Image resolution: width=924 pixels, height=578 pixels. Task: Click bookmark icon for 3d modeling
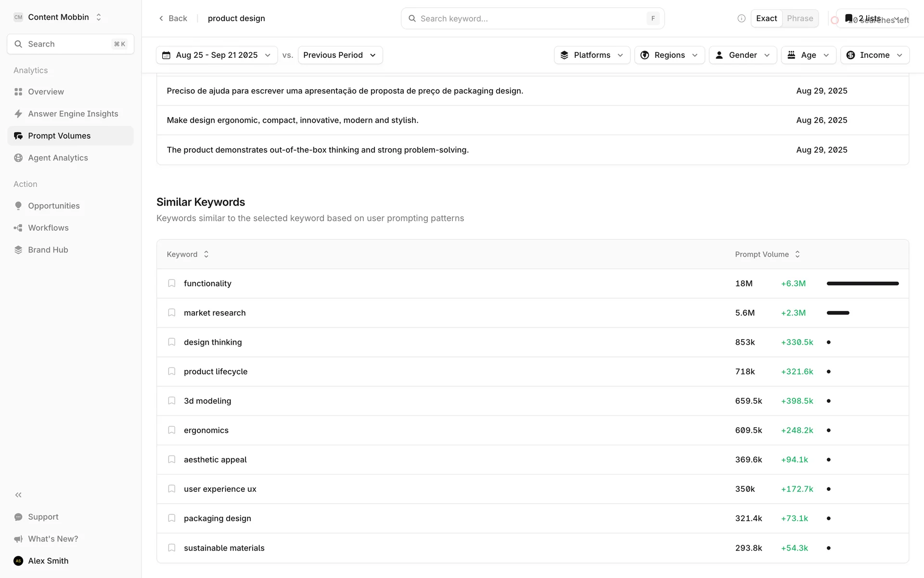pyautogui.click(x=171, y=401)
